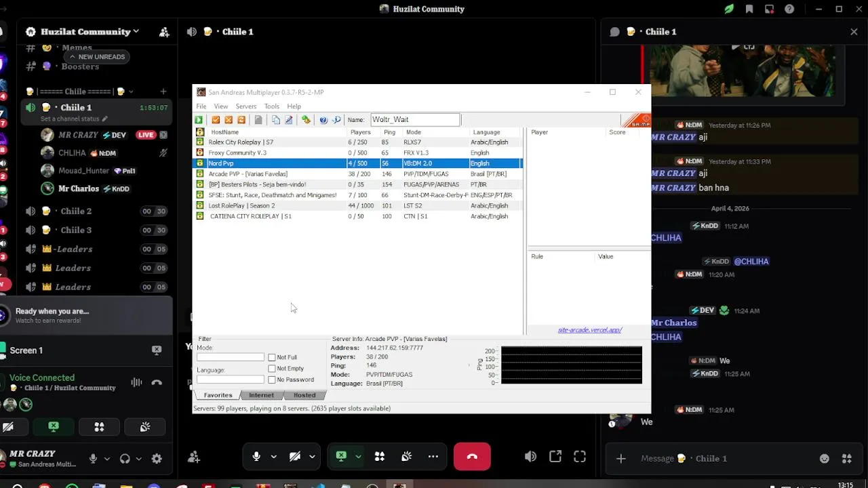
Task: Pop out the call window icon
Action: point(555,457)
